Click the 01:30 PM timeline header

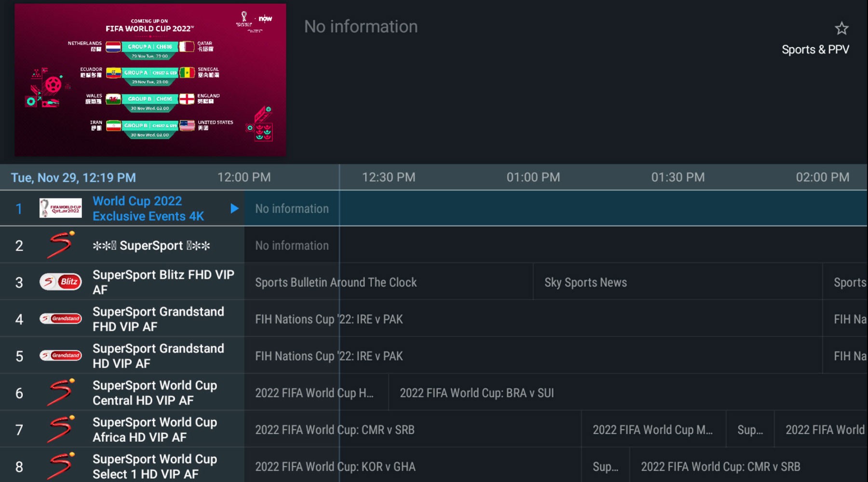678,177
